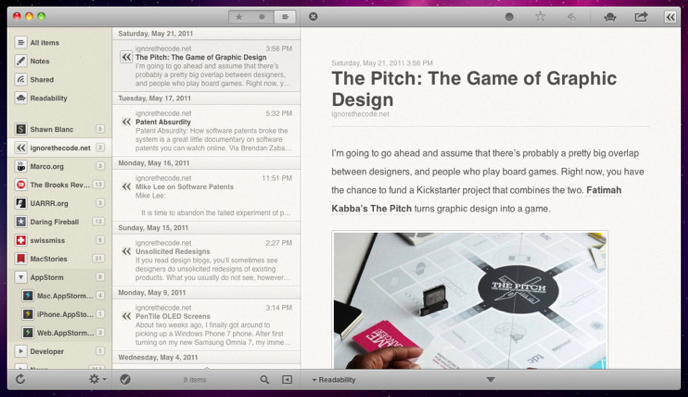Open The Pitch: The Game of Graphic Design item
The width and height of the screenshot is (688, 397).
point(206,65)
